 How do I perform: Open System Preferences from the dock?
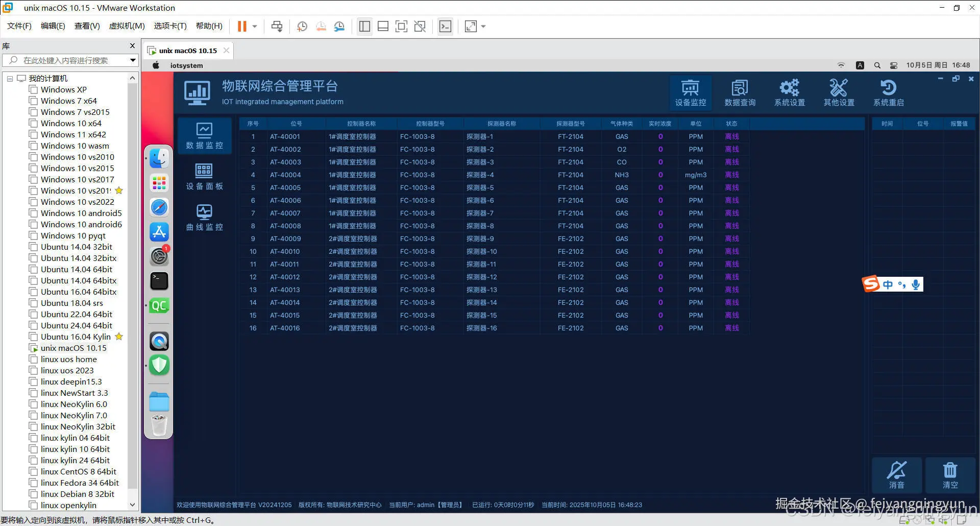click(159, 256)
